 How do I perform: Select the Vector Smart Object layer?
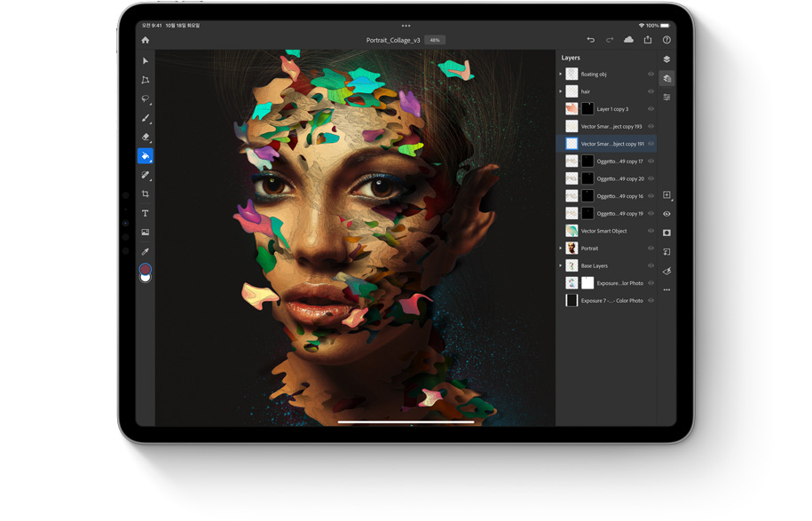click(x=606, y=231)
